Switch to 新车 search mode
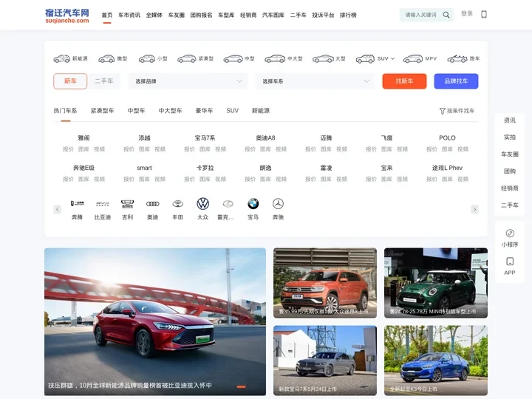 click(x=70, y=81)
